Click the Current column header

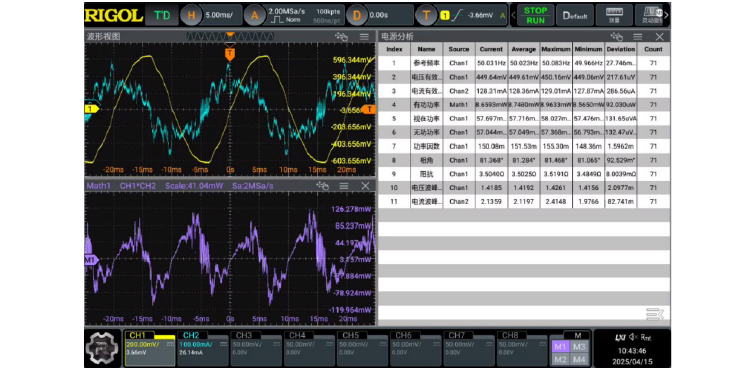coord(491,49)
